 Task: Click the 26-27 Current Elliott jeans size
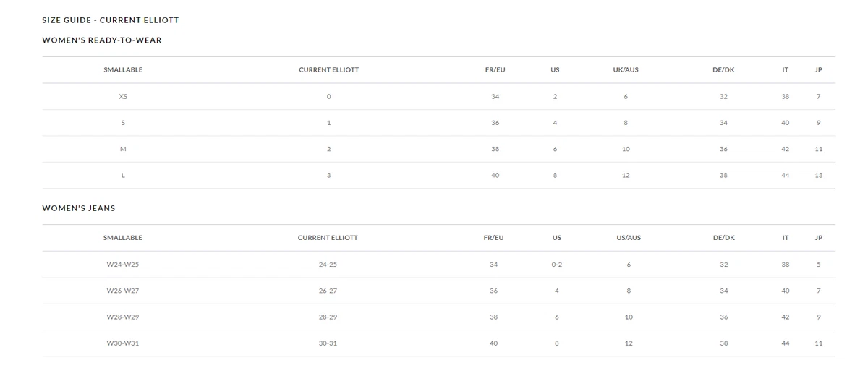(328, 291)
